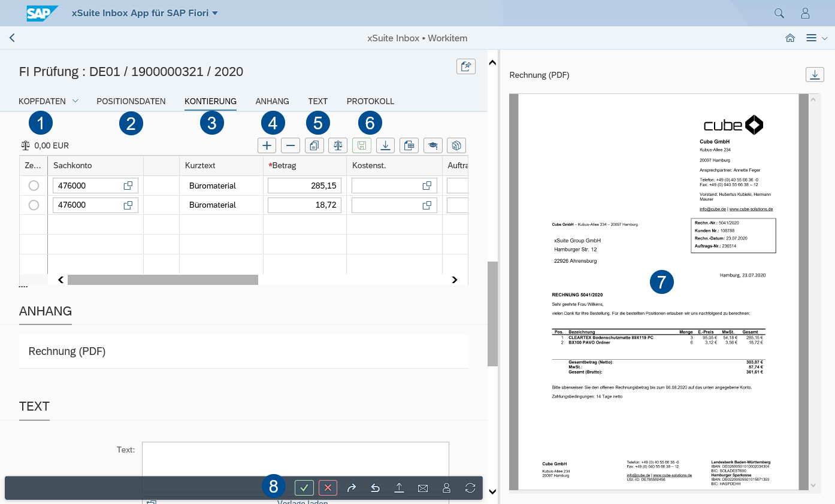This screenshot has height=504, width=835.
Task: Save the kontierung template via the green disk icon
Action: click(x=361, y=145)
